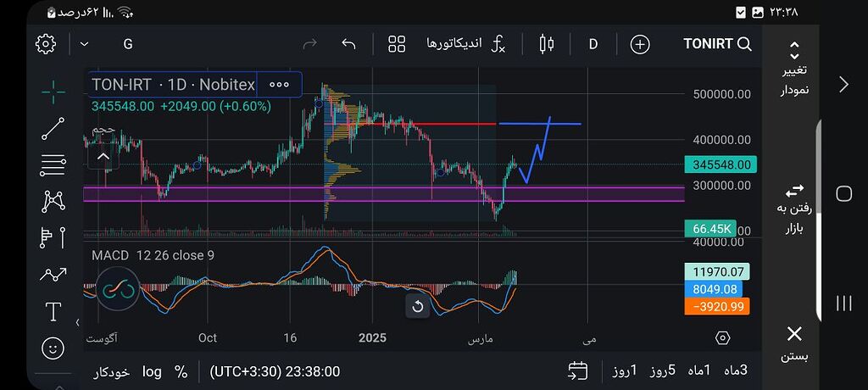Select the 5-day range tab
This screenshot has height=390, width=868.
pyautogui.click(x=663, y=371)
